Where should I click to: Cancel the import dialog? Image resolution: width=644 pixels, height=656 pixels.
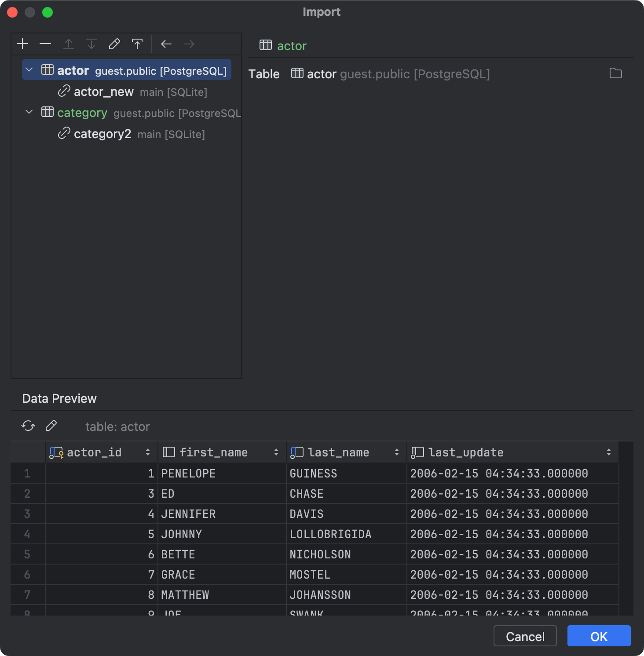point(525,636)
